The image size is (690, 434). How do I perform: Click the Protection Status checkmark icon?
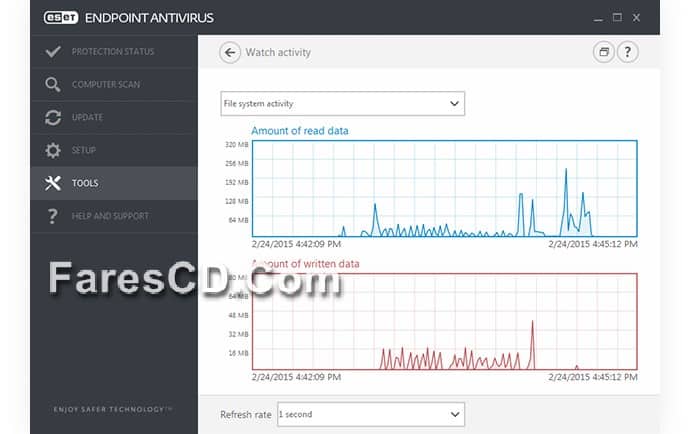point(53,51)
